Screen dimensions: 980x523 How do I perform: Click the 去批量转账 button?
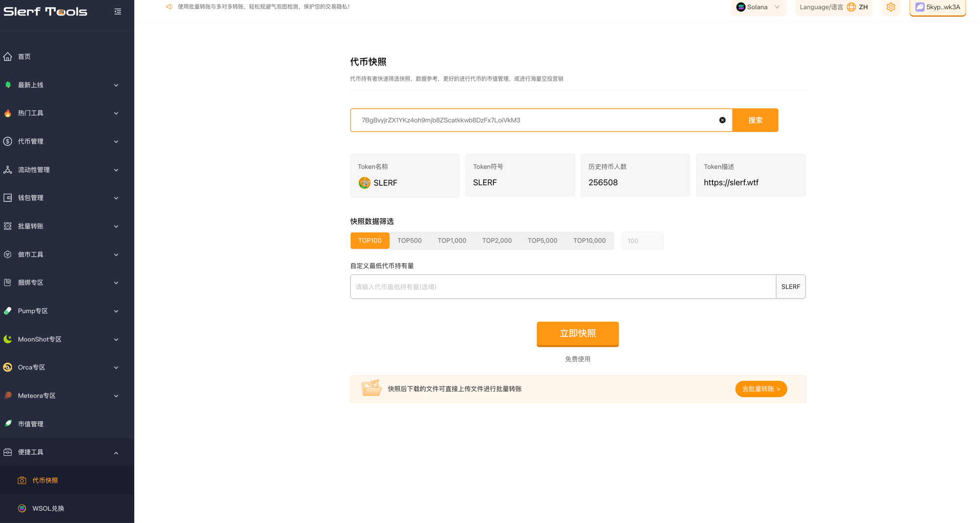pos(761,389)
